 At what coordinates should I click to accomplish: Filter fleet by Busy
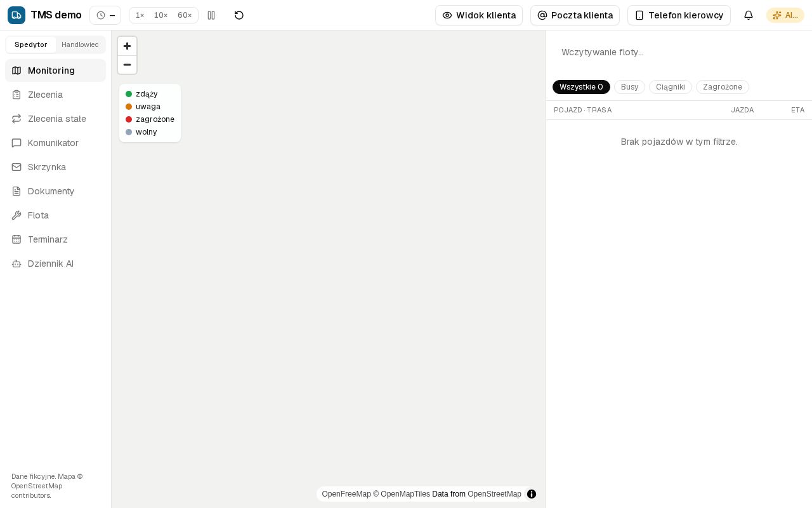tap(629, 87)
